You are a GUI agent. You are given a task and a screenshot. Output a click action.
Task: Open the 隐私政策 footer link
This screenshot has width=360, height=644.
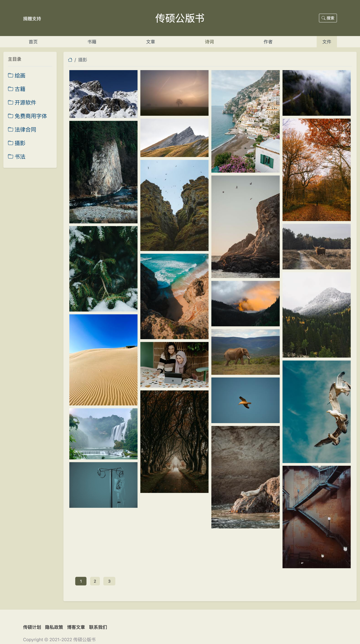54,627
